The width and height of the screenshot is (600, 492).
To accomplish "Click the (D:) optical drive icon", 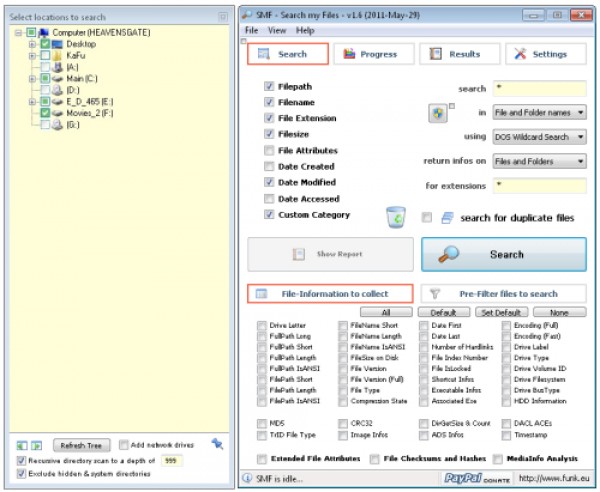I will coord(58,90).
